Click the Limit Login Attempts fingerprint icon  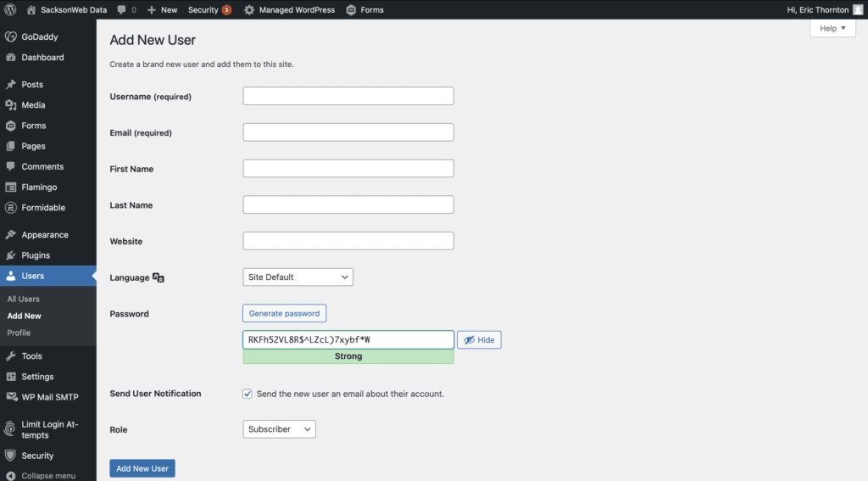point(9,429)
